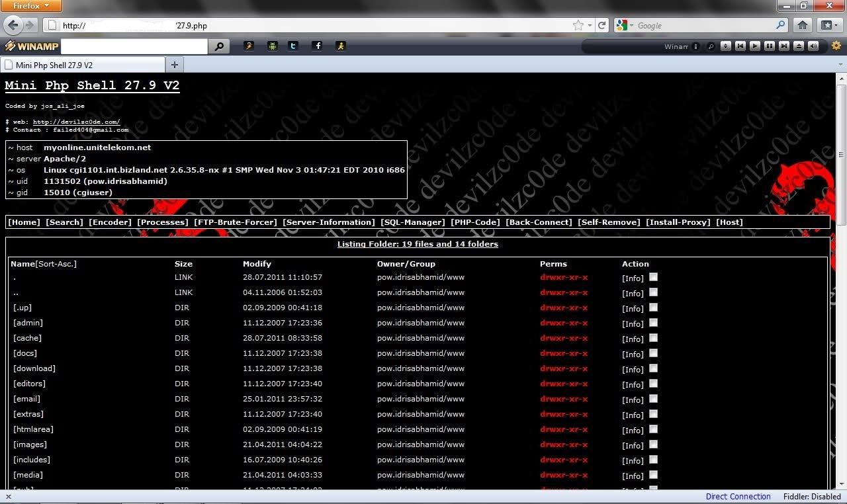
Task: Click the browser Forward arrow button
Action: [x=30, y=25]
